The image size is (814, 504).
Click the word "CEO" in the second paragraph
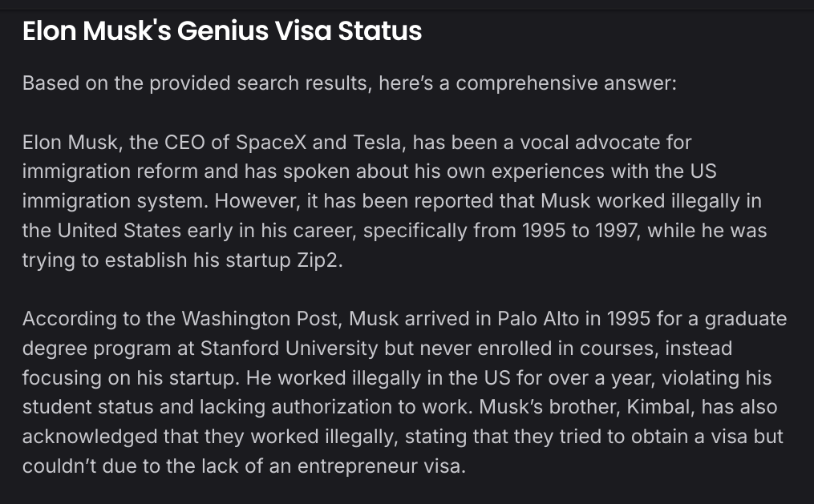click(x=184, y=142)
